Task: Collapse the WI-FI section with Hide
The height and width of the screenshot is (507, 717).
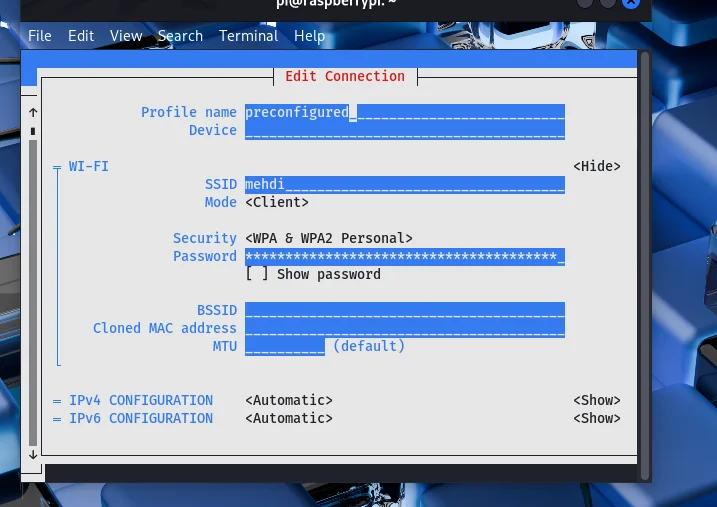Action: 596,166
